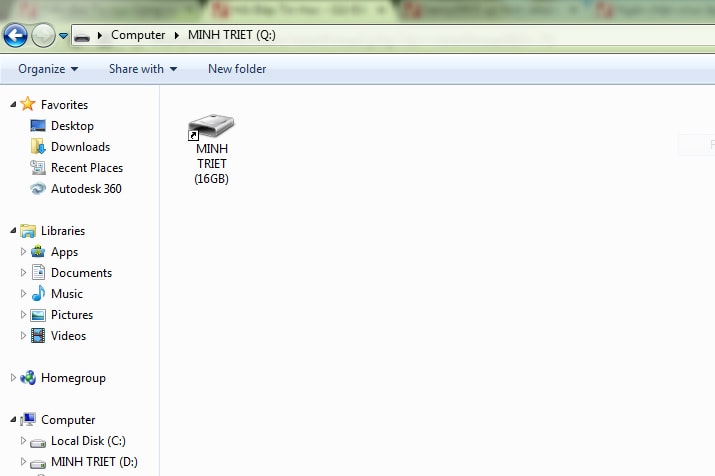Viewport: 715px width, 476px height.
Task: Open the Downloads folder in Favorites
Action: point(80,147)
